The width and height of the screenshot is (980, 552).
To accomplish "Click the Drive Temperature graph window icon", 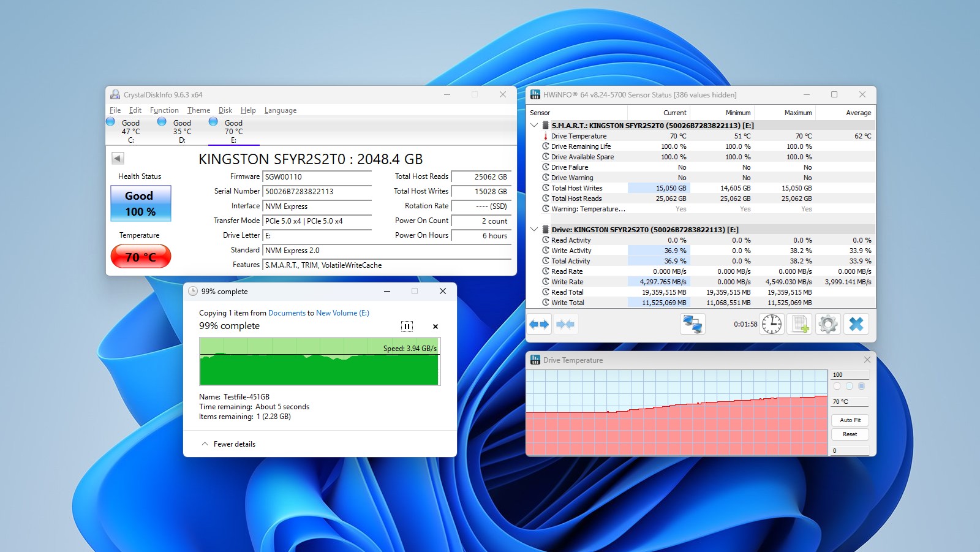I will click(535, 360).
